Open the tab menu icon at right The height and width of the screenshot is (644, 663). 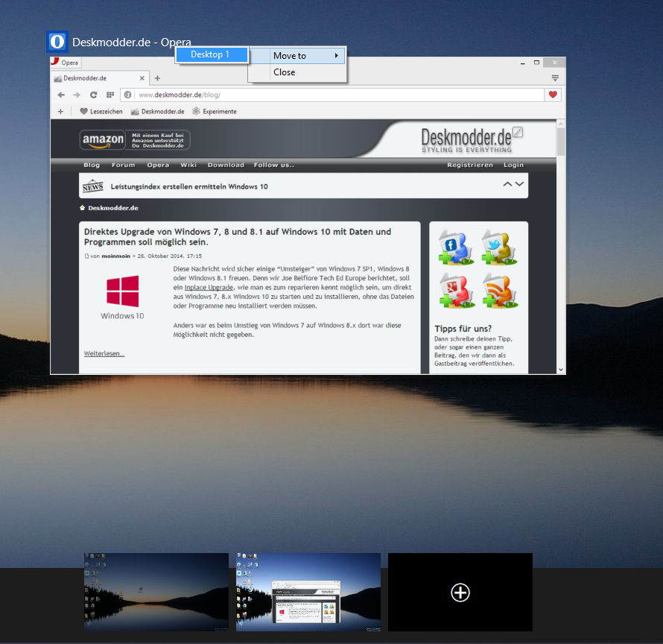click(555, 78)
